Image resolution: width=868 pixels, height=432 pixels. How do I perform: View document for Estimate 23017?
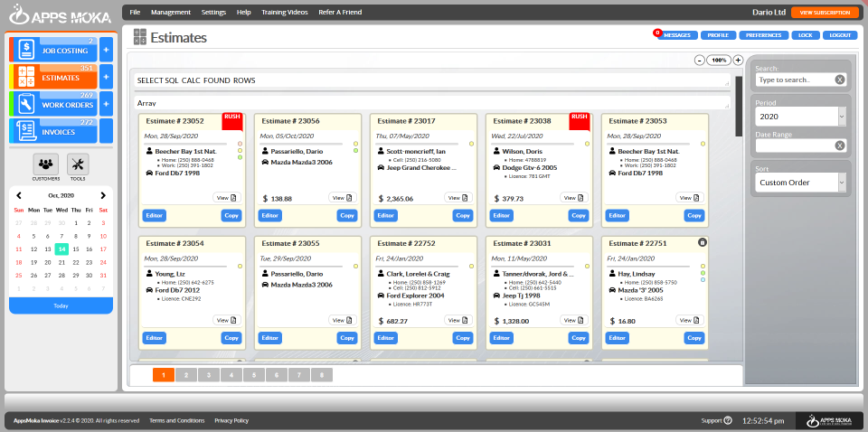click(x=458, y=197)
